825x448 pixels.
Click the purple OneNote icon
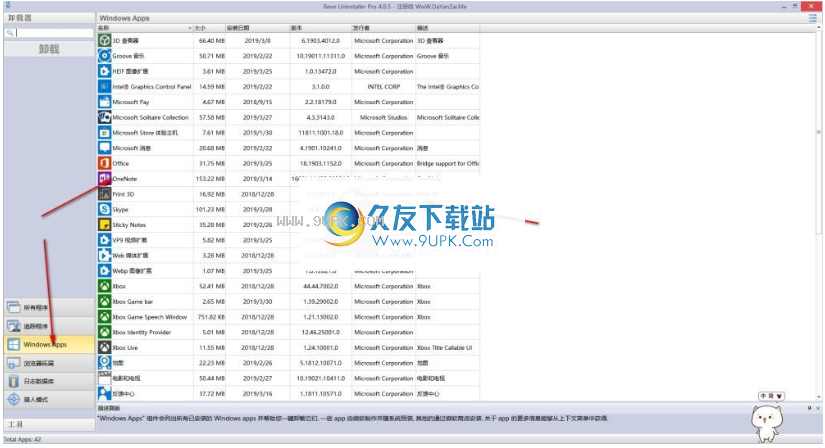(x=105, y=178)
